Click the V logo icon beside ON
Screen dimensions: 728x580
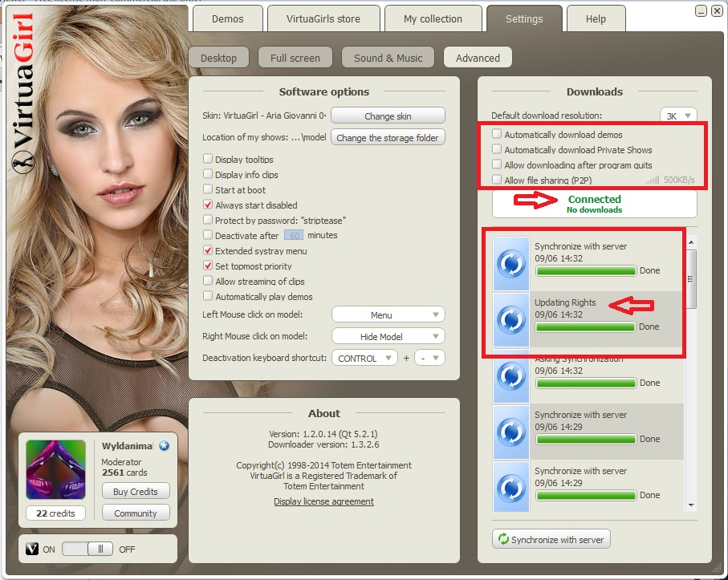pyautogui.click(x=31, y=549)
